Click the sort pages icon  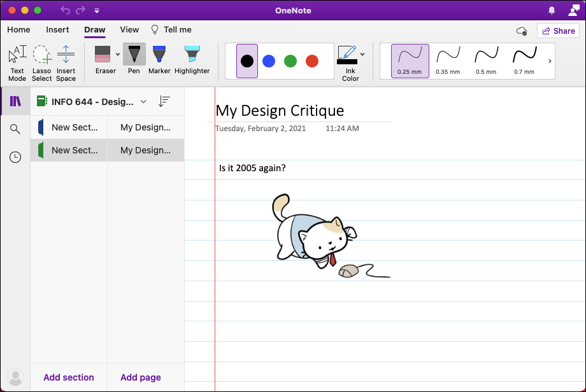pyautogui.click(x=164, y=101)
